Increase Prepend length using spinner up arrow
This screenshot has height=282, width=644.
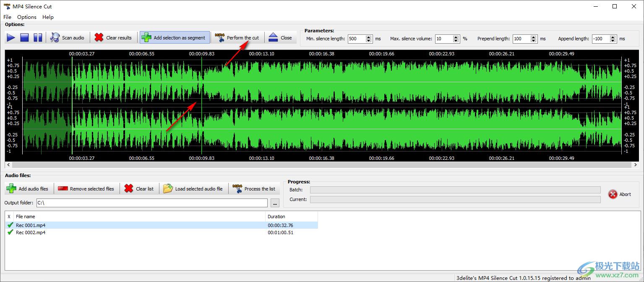click(x=534, y=37)
